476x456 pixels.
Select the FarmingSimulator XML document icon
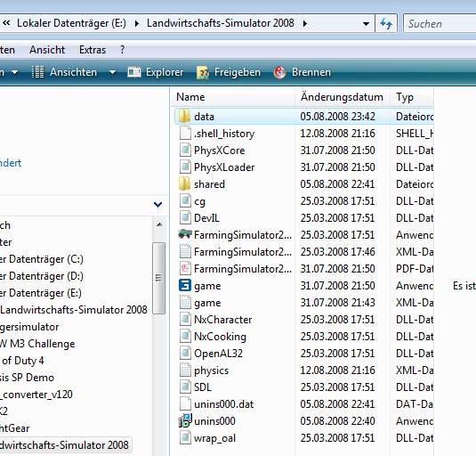185,252
